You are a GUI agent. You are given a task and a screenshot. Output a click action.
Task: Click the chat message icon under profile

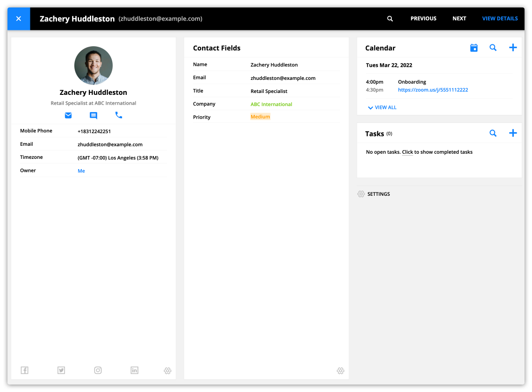[x=93, y=115]
